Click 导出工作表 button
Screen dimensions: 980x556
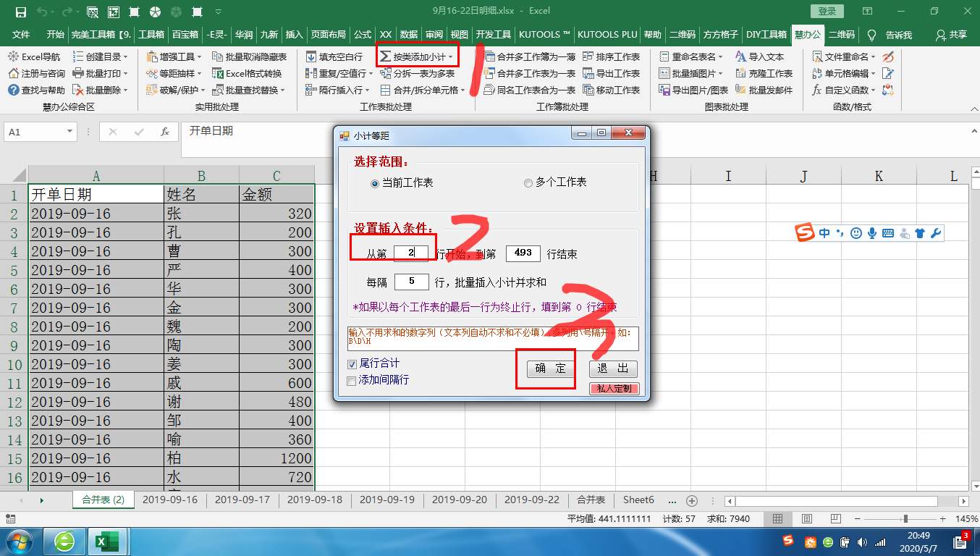[611, 73]
